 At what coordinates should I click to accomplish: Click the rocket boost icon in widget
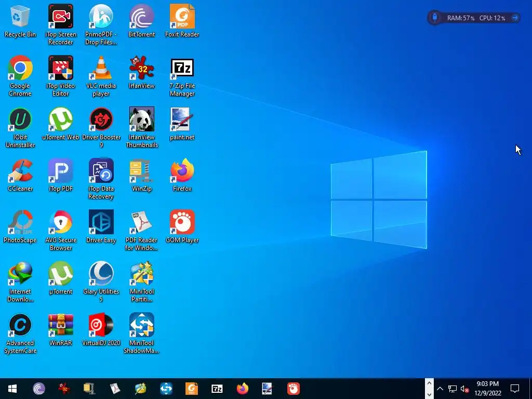point(435,18)
